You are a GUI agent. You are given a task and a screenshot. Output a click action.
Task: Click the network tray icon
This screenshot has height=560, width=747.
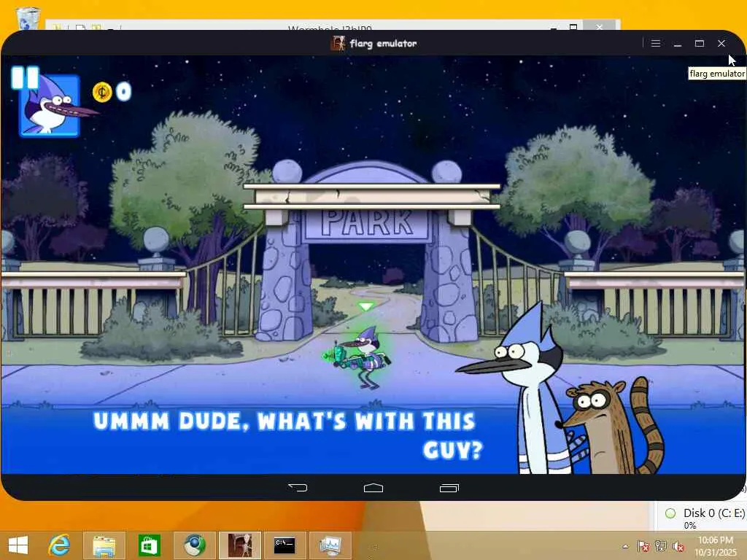click(661, 546)
